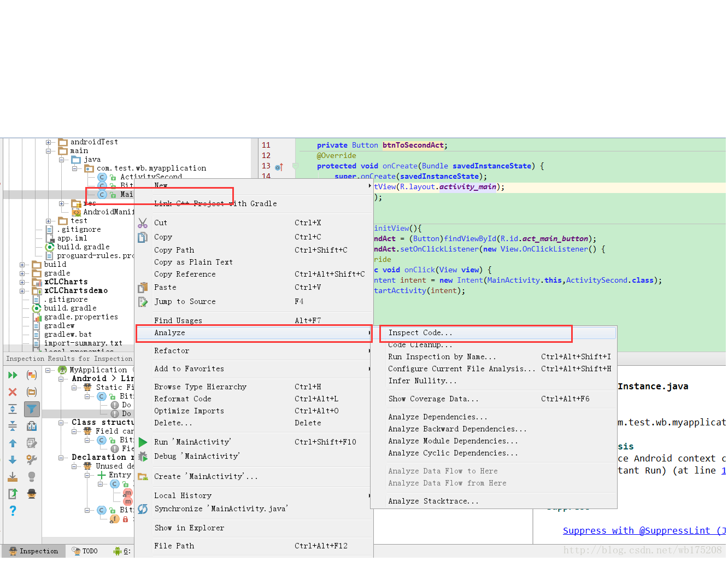Click the Expand All icon in inspection toolbar
The image size is (728, 561).
[13, 409]
